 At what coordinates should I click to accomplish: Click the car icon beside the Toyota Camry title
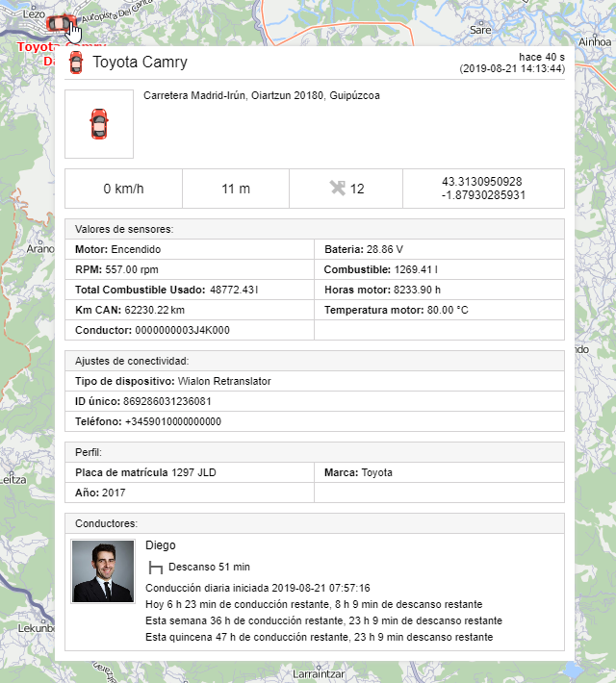76,63
